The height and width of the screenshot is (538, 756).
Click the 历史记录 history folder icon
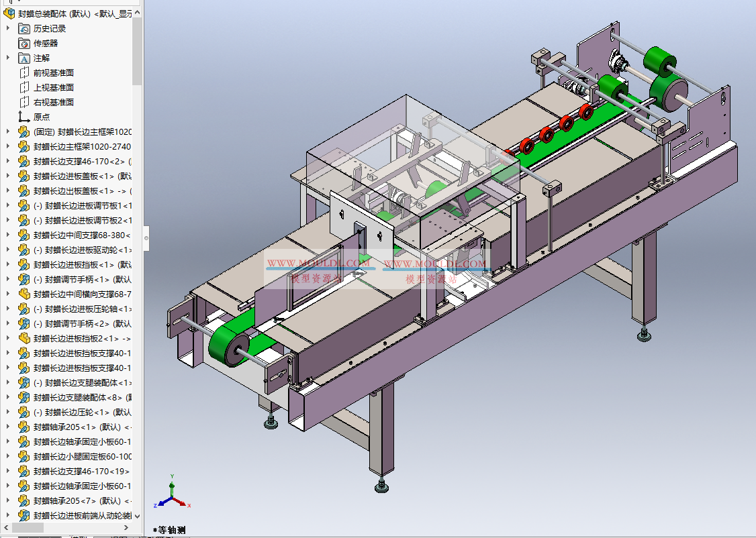[x=24, y=28]
